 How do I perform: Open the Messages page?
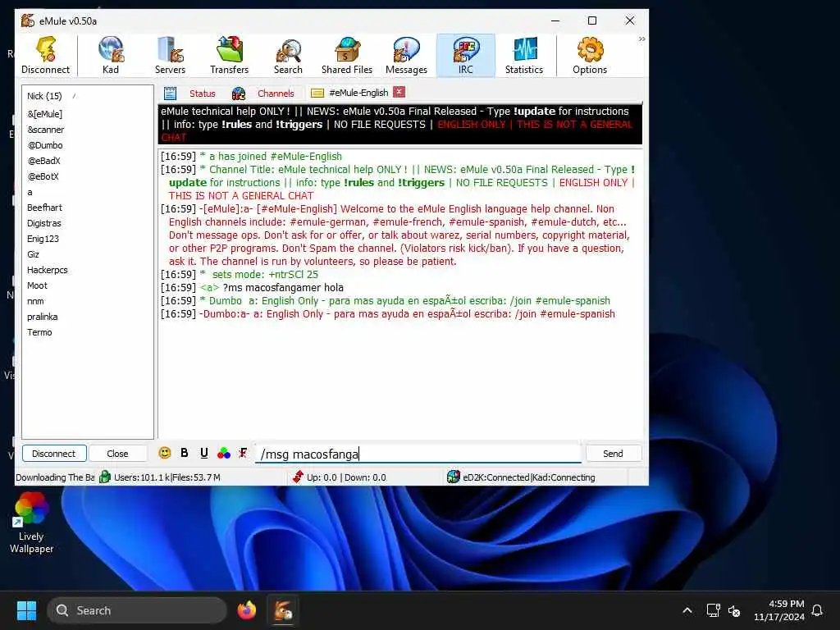406,55
